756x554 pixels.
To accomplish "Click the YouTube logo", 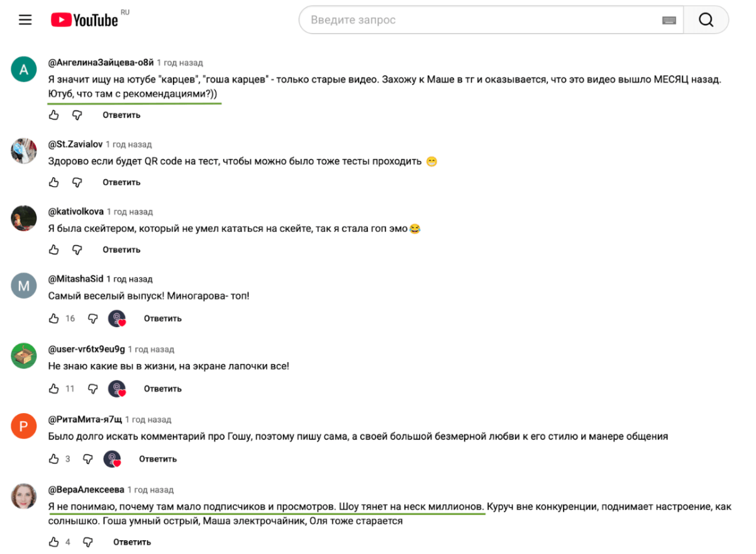I will tap(85, 20).
